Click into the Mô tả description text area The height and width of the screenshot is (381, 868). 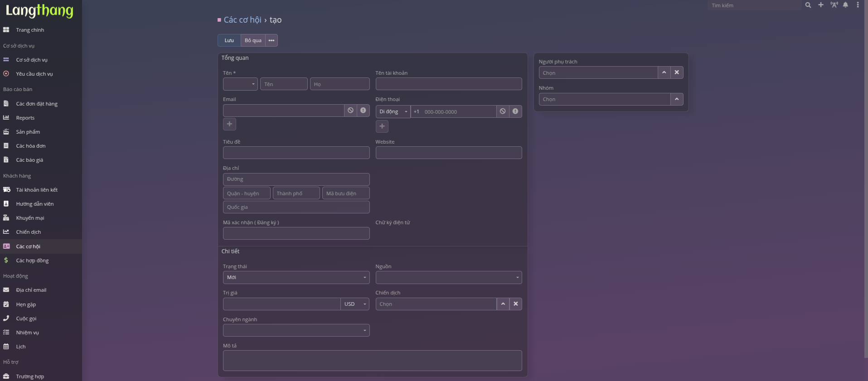tap(372, 361)
